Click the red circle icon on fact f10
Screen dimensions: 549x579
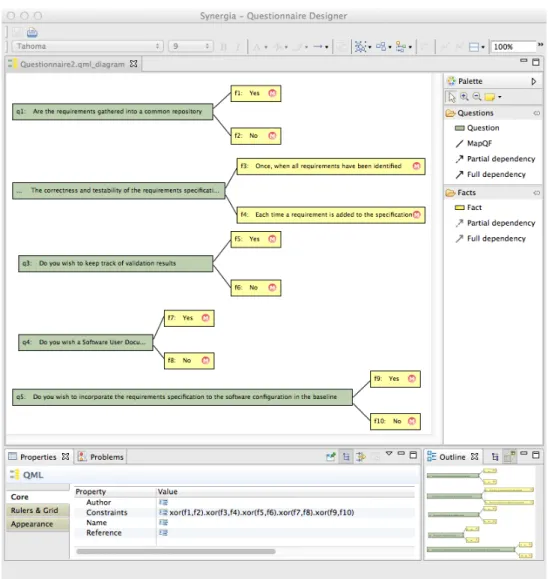tap(412, 421)
